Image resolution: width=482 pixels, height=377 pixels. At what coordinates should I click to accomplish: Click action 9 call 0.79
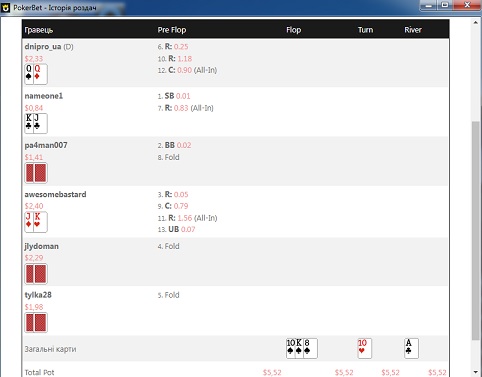[173, 206]
